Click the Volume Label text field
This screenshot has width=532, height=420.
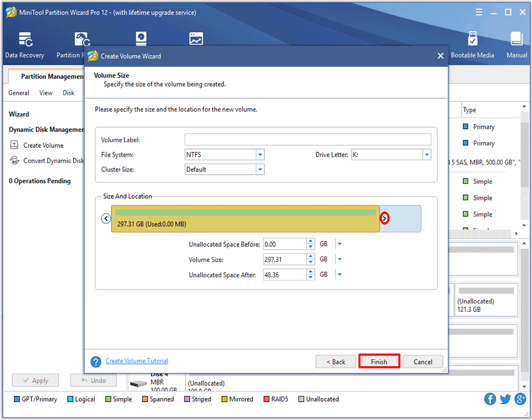(308, 139)
